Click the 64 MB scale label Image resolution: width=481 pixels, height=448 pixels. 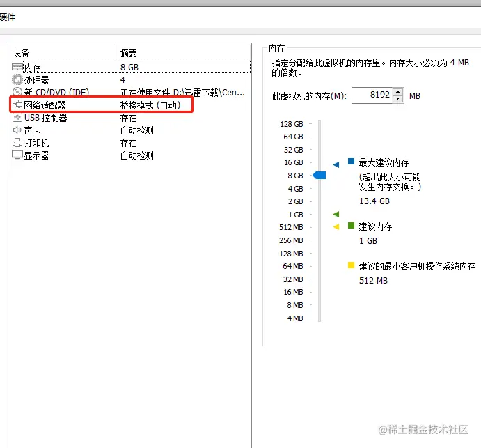click(293, 266)
